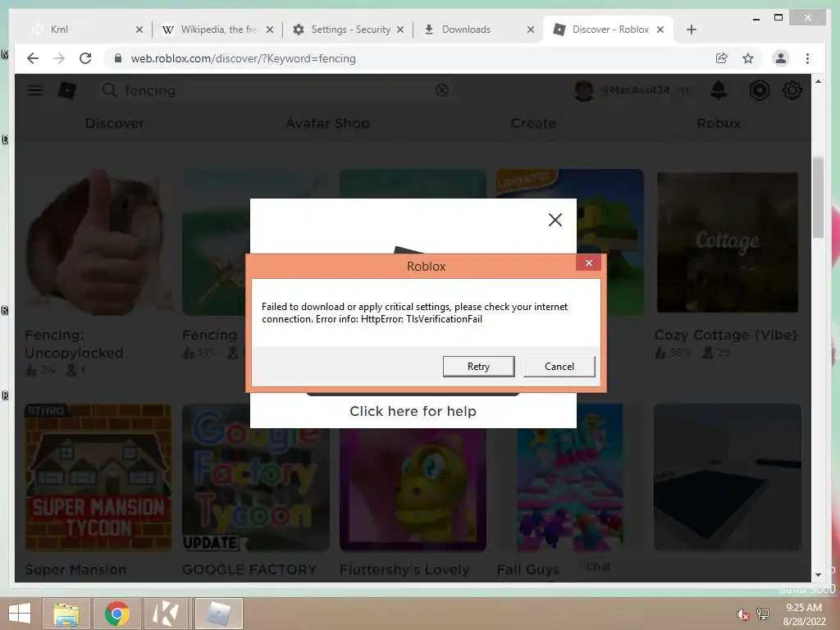Open Roblox hamburger navigation menu
This screenshot has height=630, width=840.
coord(35,90)
